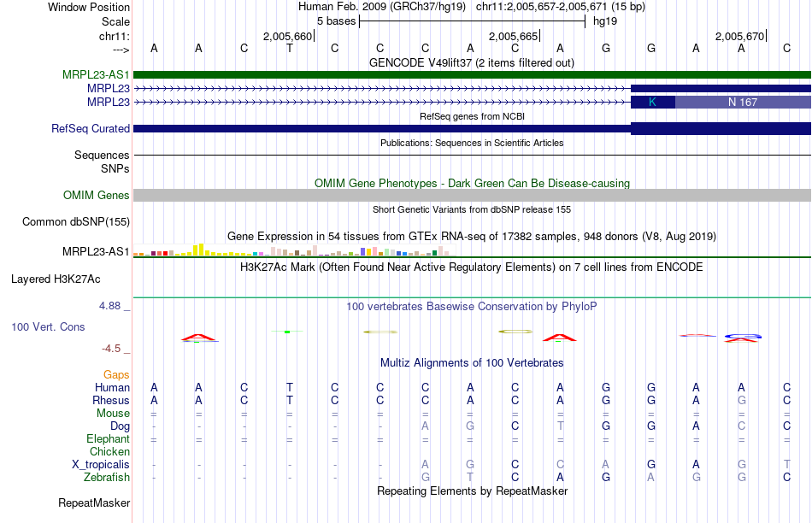Click the 2,005,670 coordinate marker
Screen dimensions: 812x523
click(740, 36)
